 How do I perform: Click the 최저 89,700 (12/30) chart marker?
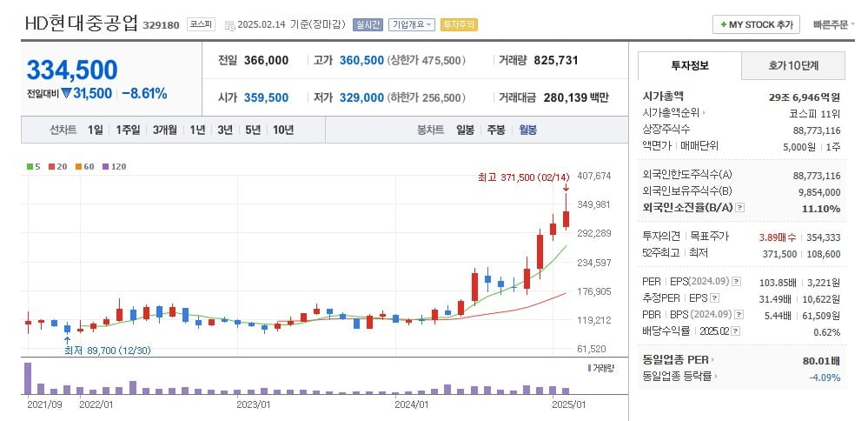point(108,351)
